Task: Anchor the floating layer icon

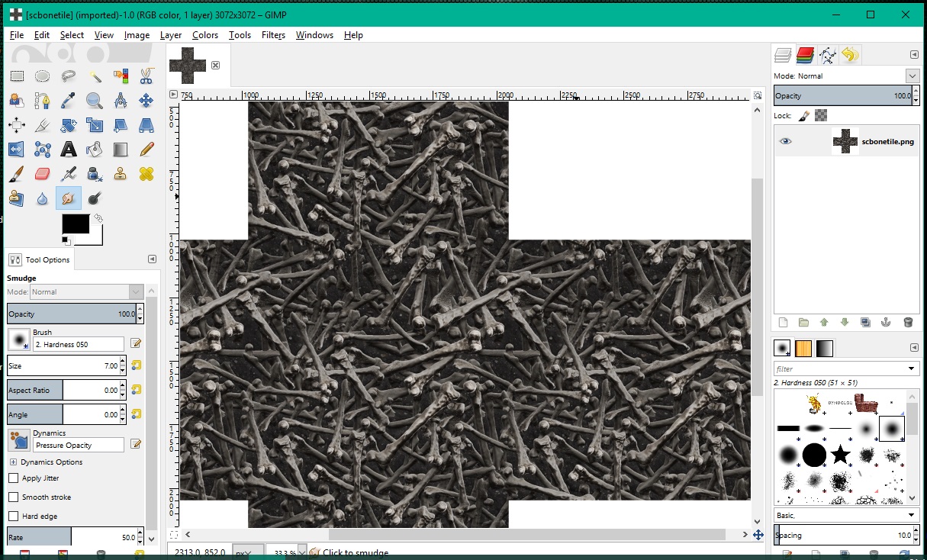Action: click(x=887, y=323)
